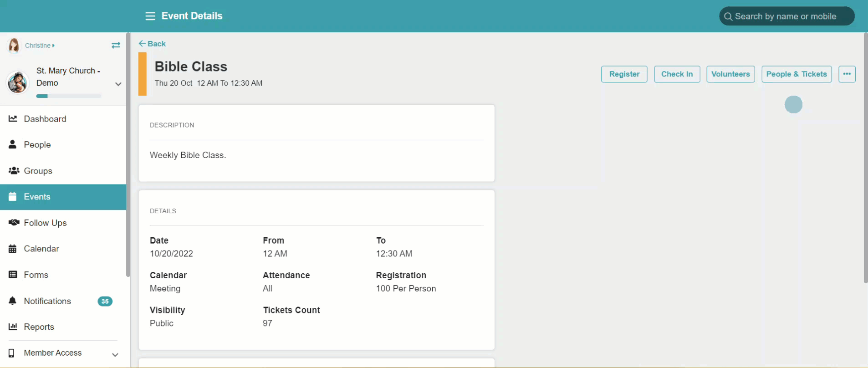Click the sidebar vertical scrollbar

click(x=128, y=155)
